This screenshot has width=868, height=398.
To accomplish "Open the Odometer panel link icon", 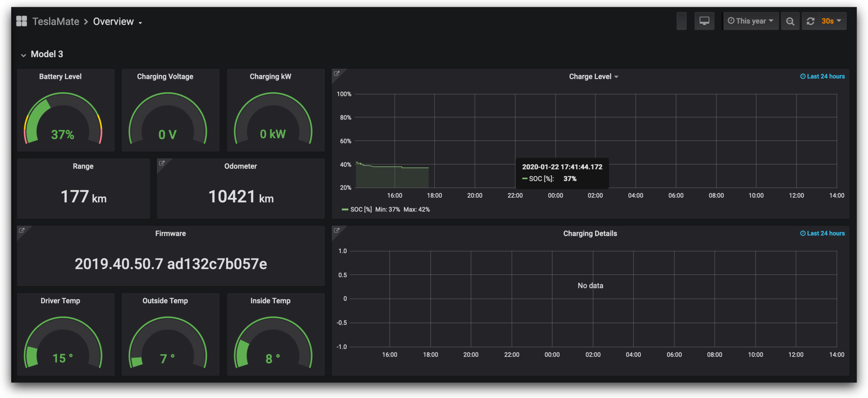I will [162, 163].
